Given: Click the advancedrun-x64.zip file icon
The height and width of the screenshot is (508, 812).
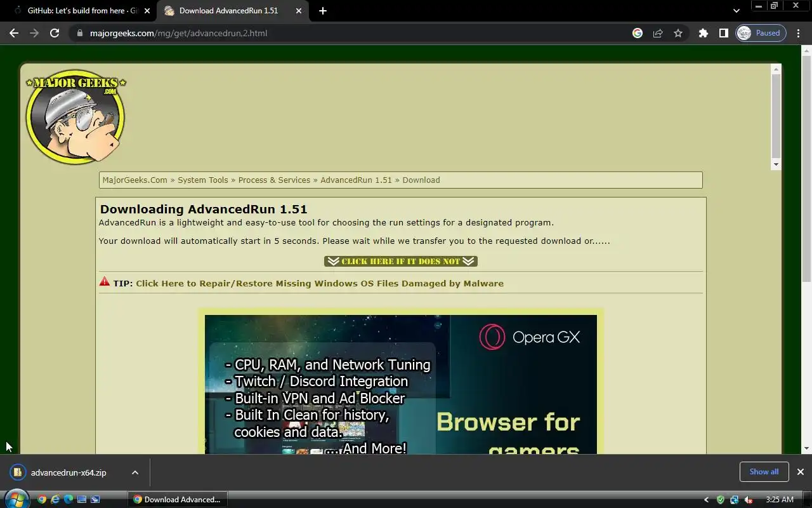Looking at the screenshot, I should pyautogui.click(x=18, y=472).
